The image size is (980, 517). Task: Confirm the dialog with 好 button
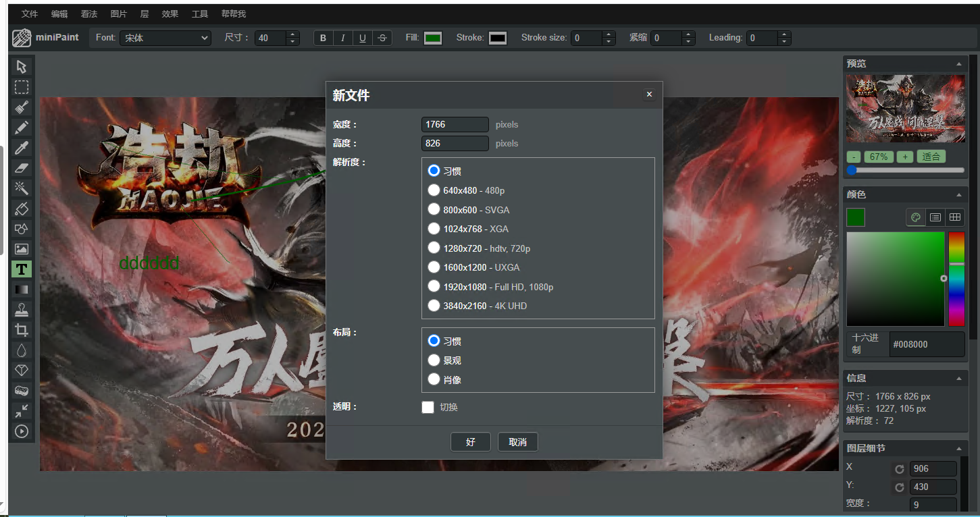click(x=471, y=442)
